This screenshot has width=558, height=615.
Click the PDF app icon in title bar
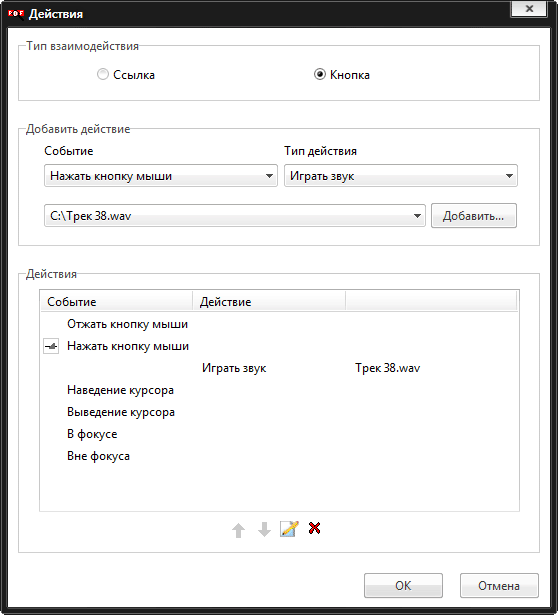[x=16, y=14]
